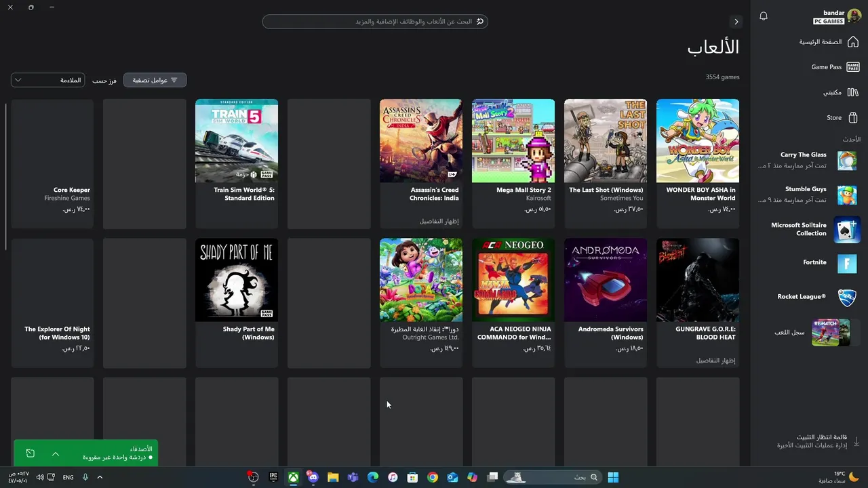Open Xbox app in taskbar
Viewport: 868px width, 488px height.
tap(293, 477)
